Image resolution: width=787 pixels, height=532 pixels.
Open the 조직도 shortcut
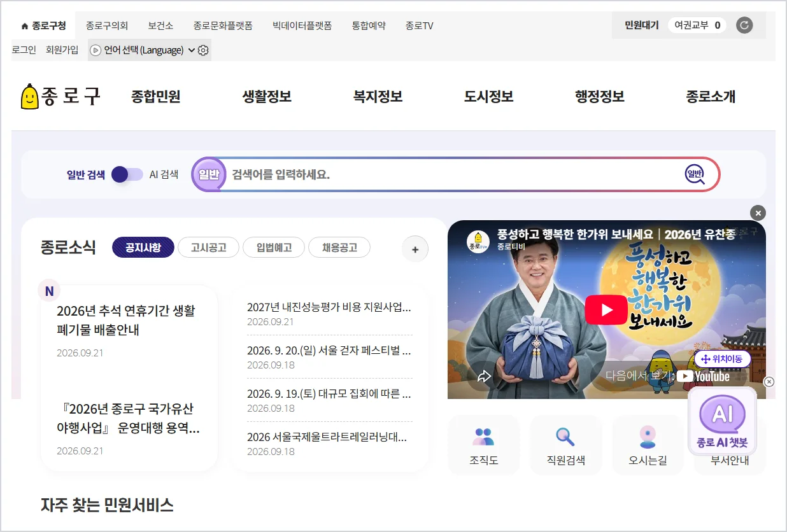point(484,445)
